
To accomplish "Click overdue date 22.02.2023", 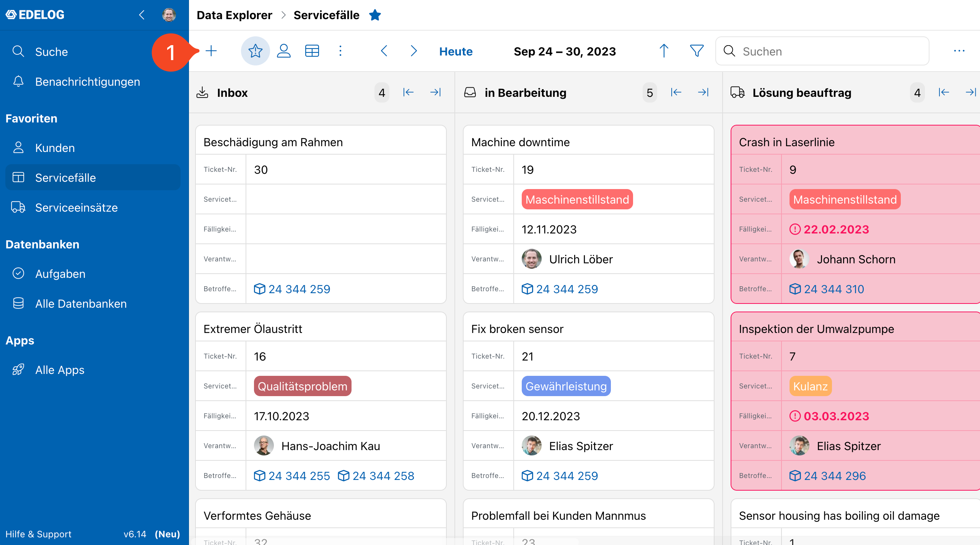I will point(829,229).
